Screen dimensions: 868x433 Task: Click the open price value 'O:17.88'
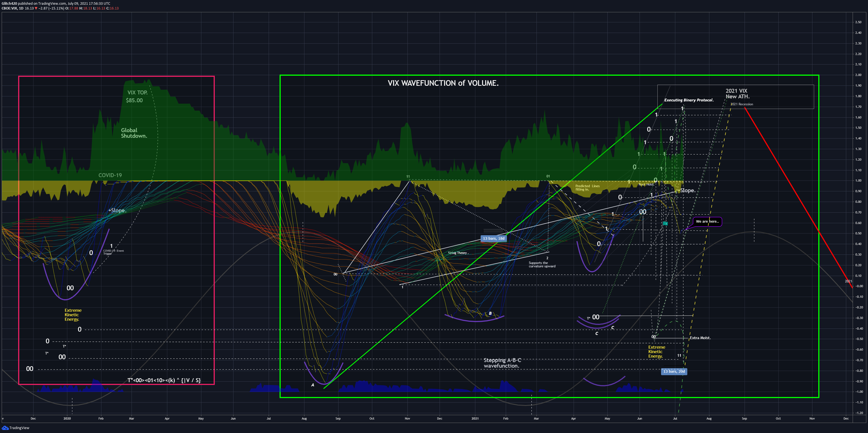(x=71, y=8)
